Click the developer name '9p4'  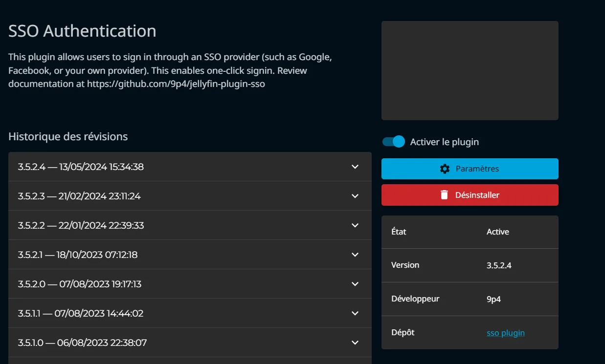(493, 299)
